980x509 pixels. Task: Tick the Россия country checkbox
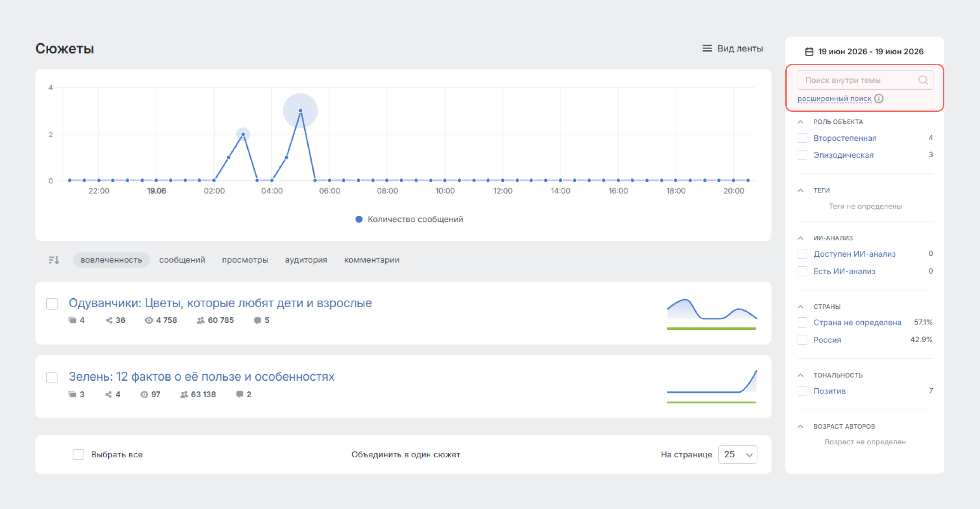point(802,340)
